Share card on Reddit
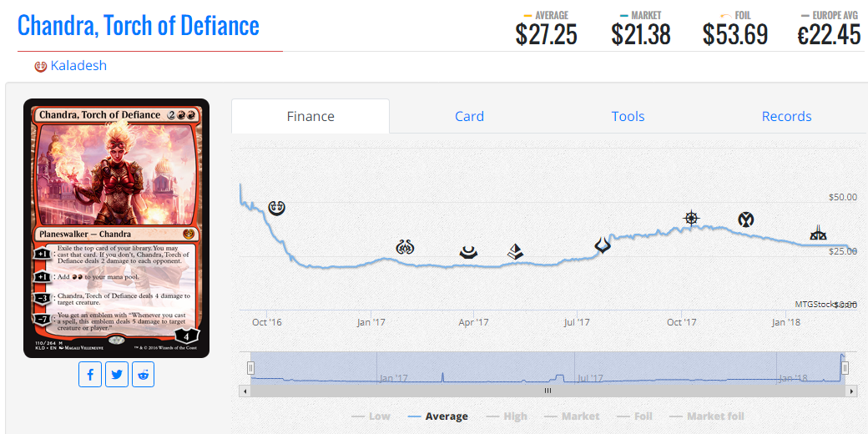This screenshot has height=434, width=868. click(x=144, y=375)
